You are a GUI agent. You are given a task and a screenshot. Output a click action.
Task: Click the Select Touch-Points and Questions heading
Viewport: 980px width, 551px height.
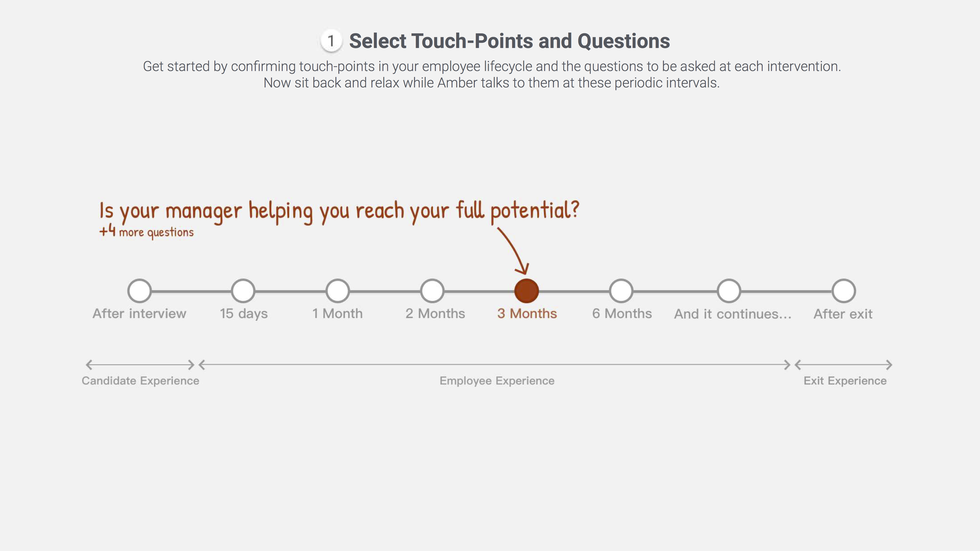click(x=509, y=41)
